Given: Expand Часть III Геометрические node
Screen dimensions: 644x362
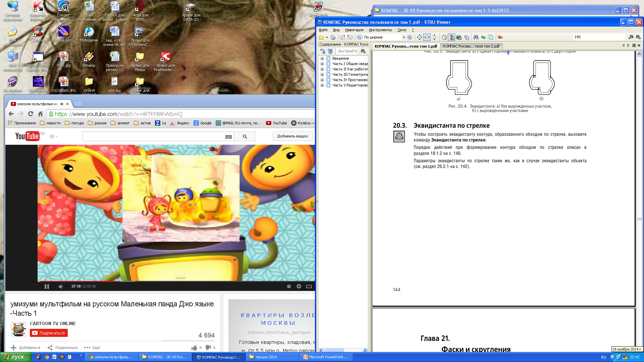Looking at the screenshot, I should point(322,74).
